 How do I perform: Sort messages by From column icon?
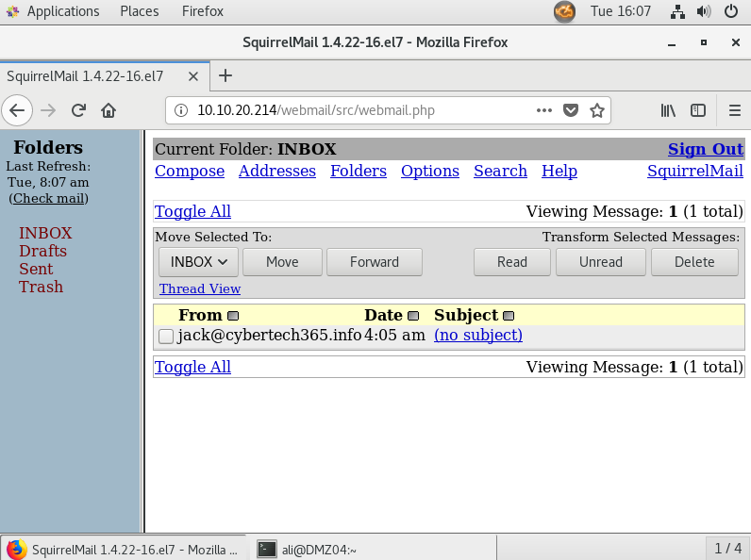tap(233, 316)
